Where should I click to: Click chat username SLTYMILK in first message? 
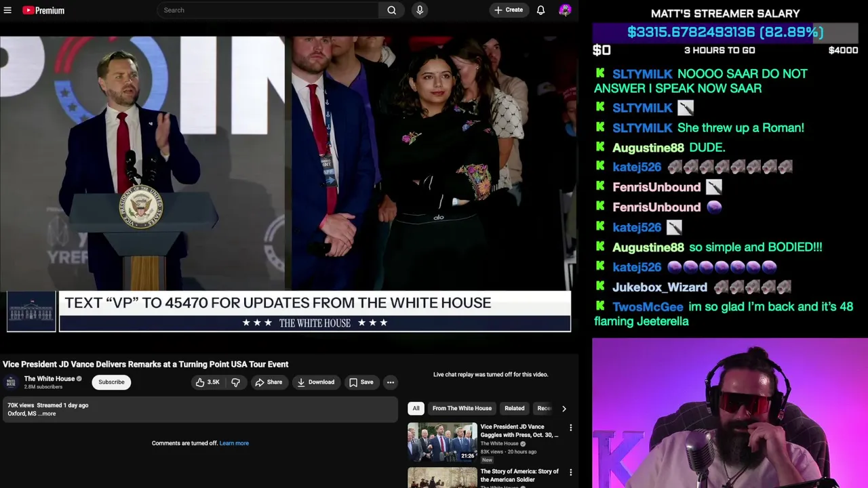642,73
